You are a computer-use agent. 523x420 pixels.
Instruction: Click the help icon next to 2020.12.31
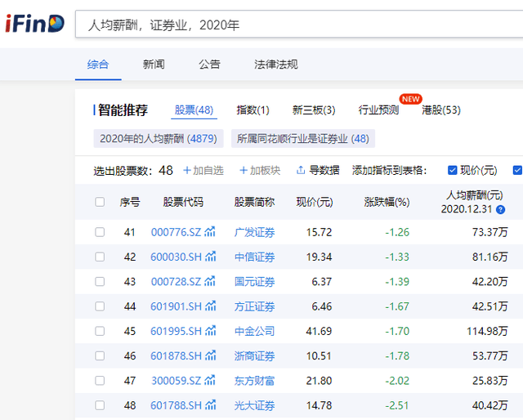pos(500,209)
